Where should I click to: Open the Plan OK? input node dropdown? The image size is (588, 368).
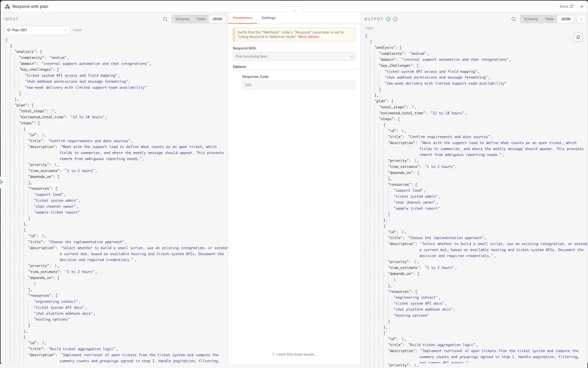click(37, 30)
